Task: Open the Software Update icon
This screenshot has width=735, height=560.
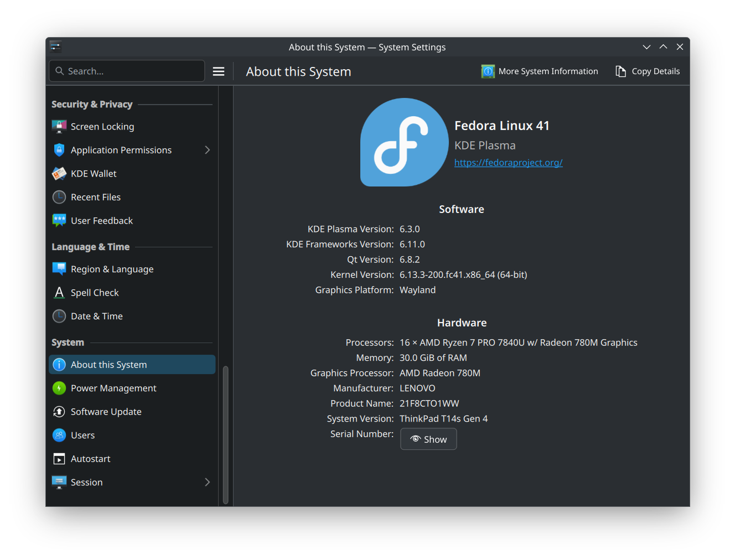Action: pos(59,412)
